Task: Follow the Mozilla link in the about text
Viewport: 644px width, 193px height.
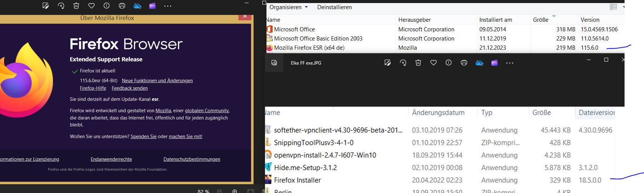Action: coord(163,111)
